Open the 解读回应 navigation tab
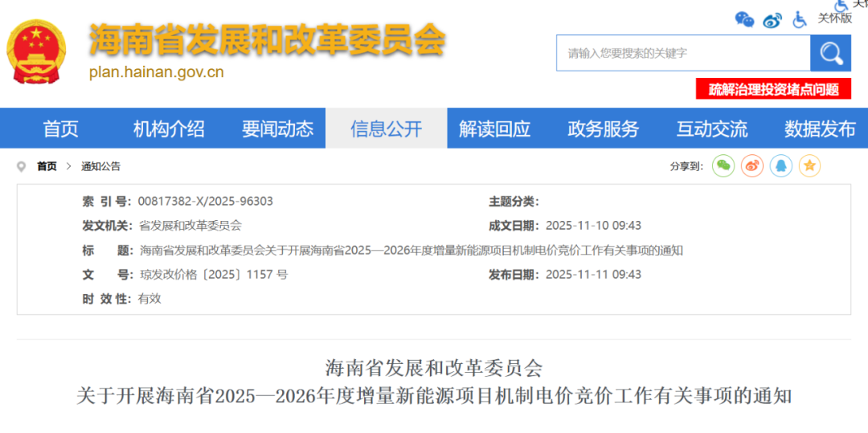The image size is (868, 433). pyautogui.click(x=494, y=129)
